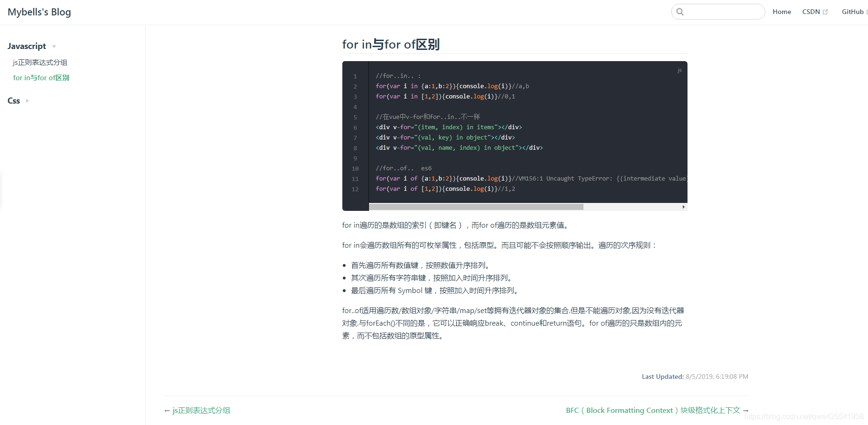Image resolution: width=868 pixels, height=425 pixels.
Task: Click the //for..of.. es6 comment line
Action: pos(404,168)
